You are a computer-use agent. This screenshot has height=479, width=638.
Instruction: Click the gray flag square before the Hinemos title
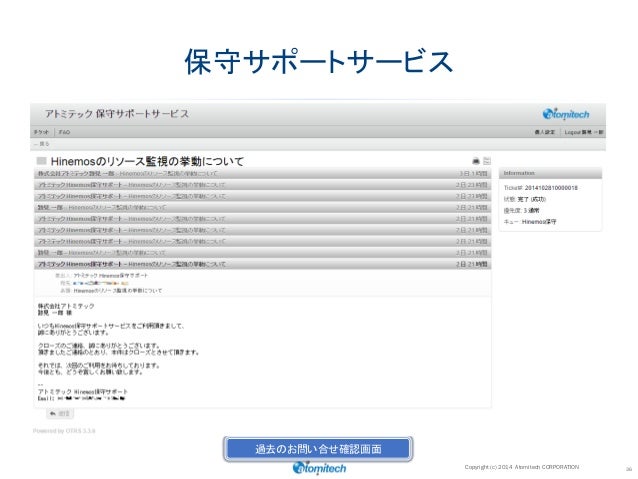click(41, 161)
